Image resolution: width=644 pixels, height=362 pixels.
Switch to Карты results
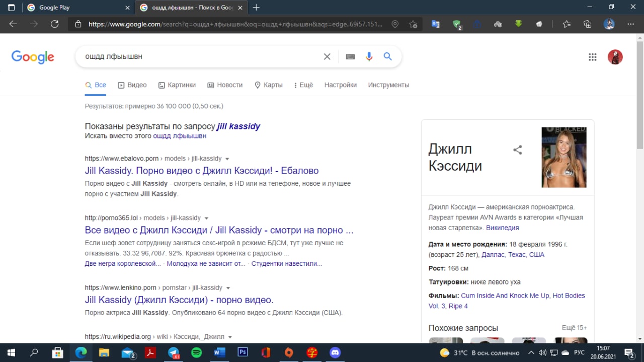(269, 85)
